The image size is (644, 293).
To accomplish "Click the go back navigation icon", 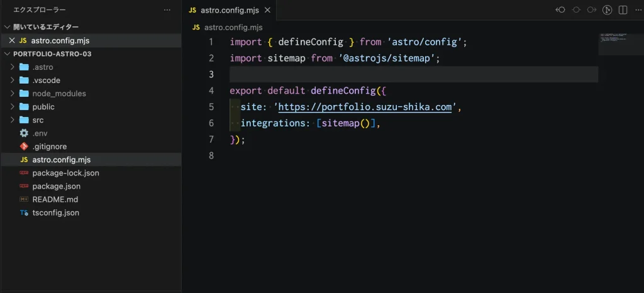I will click(560, 10).
